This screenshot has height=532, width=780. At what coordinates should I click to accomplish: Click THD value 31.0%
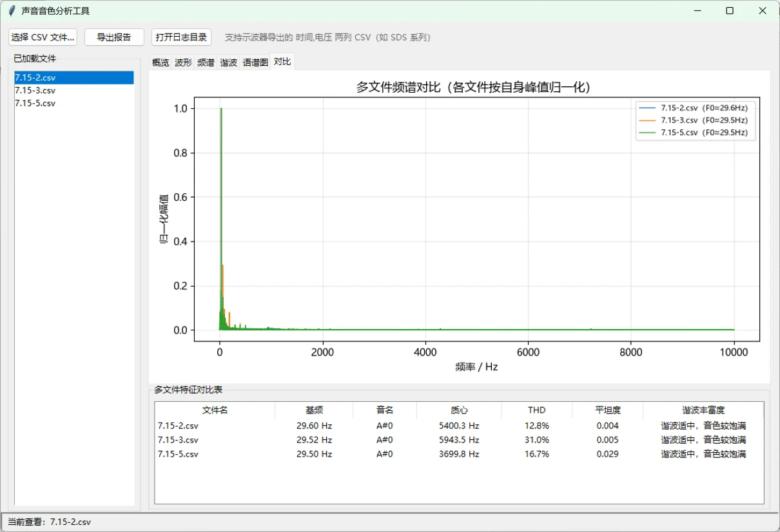tap(536, 440)
